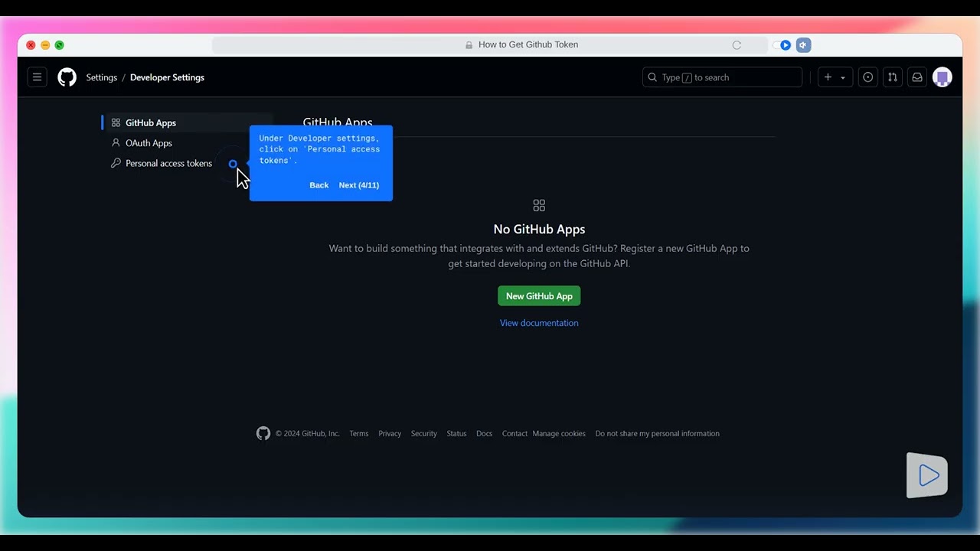Open the Issues icon in the header
The height and width of the screenshot is (551, 980).
click(x=867, y=77)
